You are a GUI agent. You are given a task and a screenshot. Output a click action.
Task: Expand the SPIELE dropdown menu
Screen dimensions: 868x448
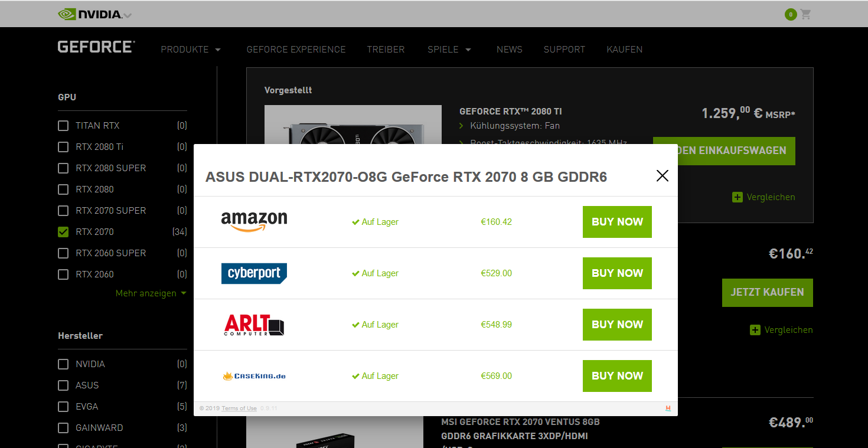click(x=449, y=50)
